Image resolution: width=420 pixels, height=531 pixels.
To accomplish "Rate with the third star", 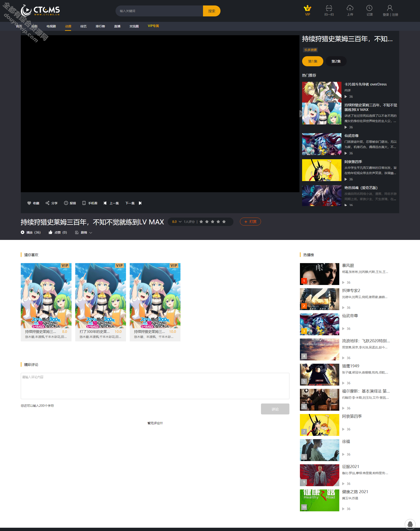I will pos(212,222).
